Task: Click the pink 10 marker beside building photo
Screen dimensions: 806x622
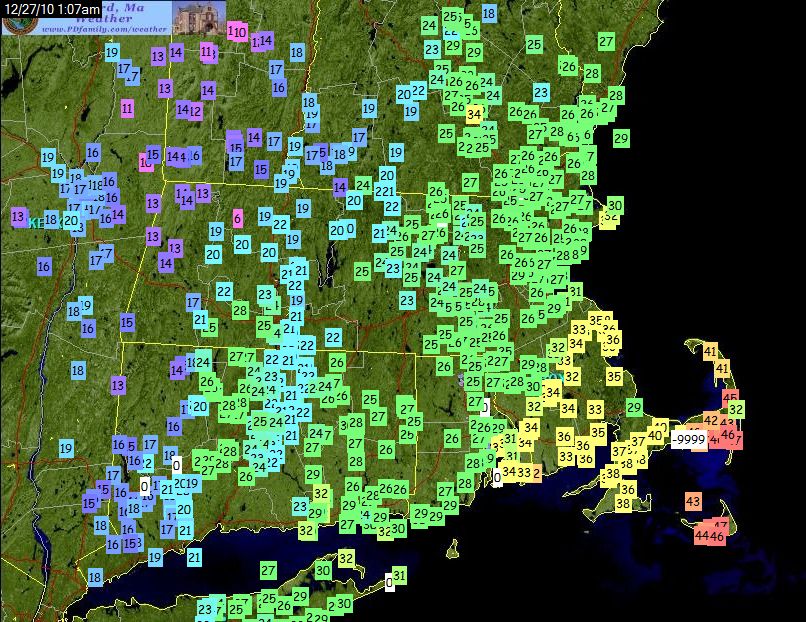Action: click(238, 31)
